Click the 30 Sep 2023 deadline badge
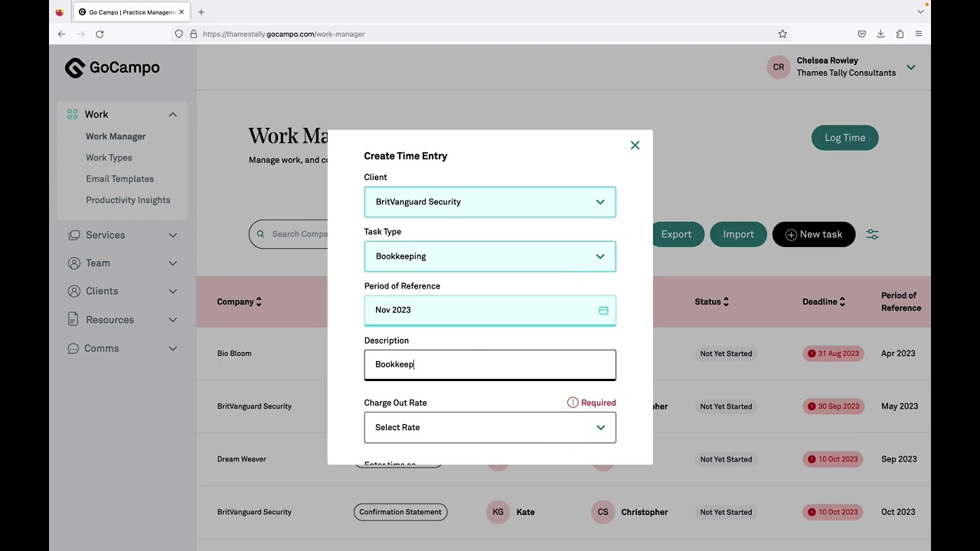The image size is (980, 551). 833,406
